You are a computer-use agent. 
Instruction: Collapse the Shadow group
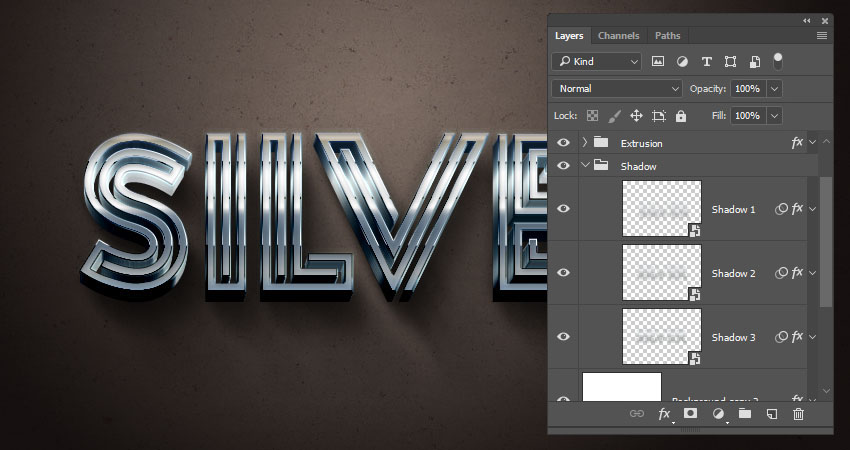pos(584,166)
